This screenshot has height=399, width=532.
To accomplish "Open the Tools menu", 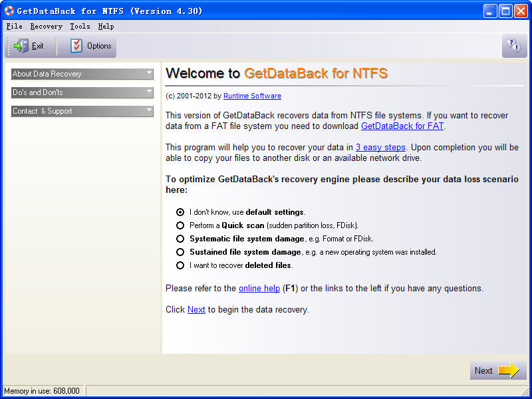I will (80, 27).
